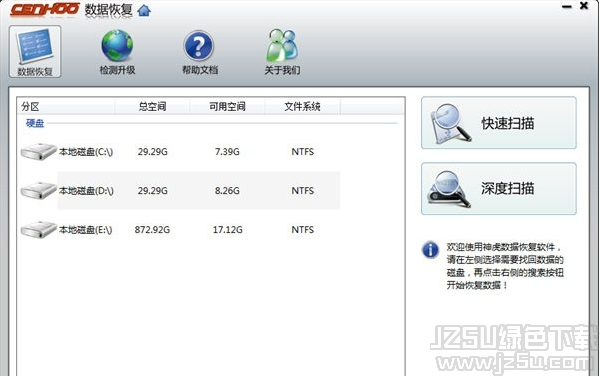600x376 pixels.
Task: Open 关于我们 people icon
Action: click(282, 46)
